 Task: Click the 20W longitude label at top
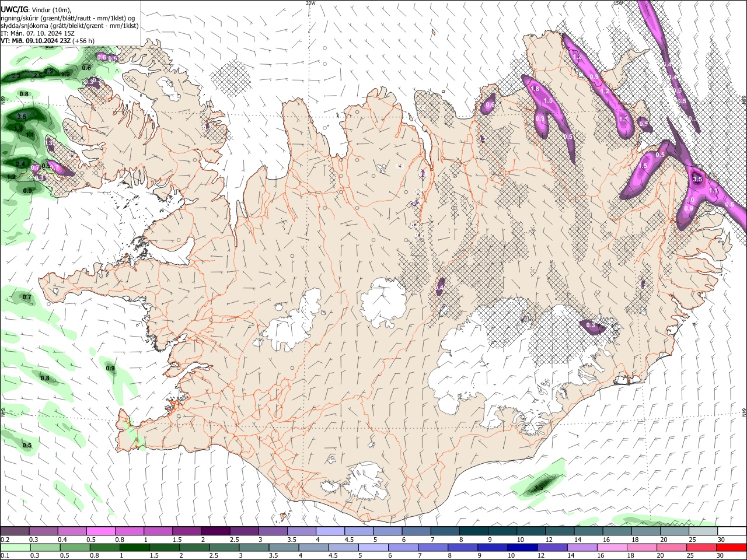[310, 3]
